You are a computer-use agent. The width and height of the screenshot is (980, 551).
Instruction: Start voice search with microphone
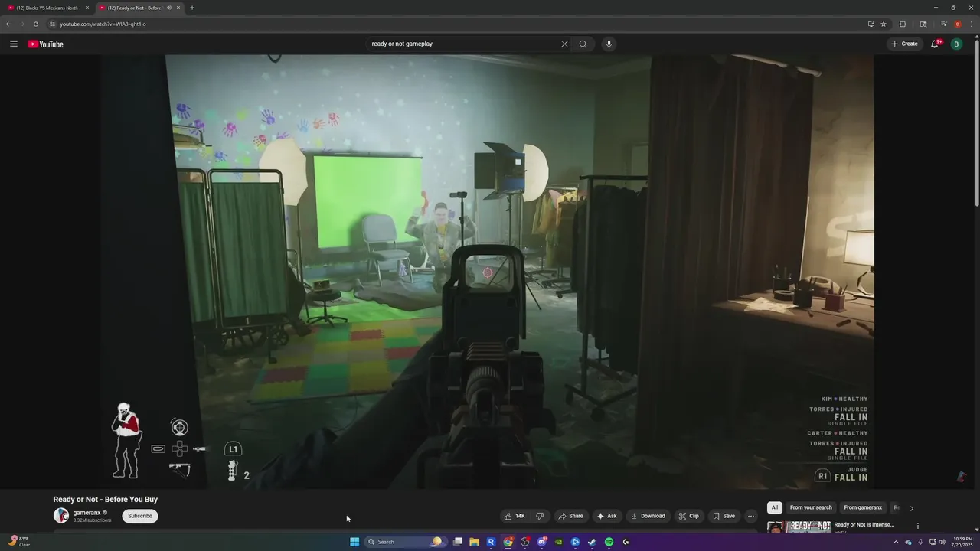(x=609, y=44)
